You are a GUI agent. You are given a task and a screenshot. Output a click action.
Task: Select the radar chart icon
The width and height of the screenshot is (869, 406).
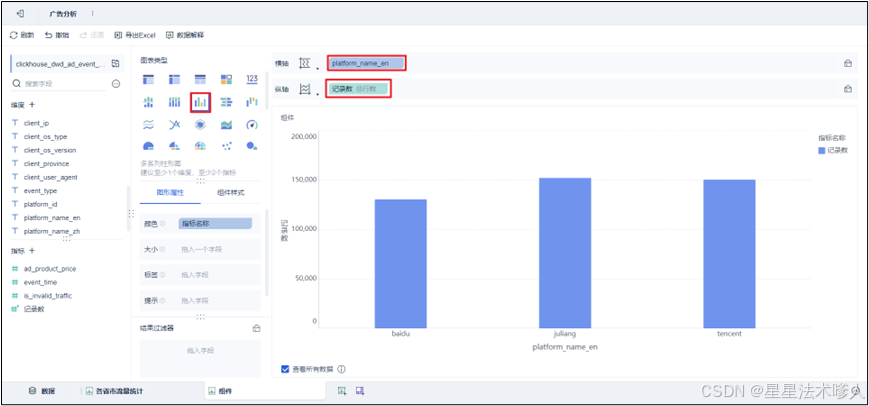tap(200, 125)
